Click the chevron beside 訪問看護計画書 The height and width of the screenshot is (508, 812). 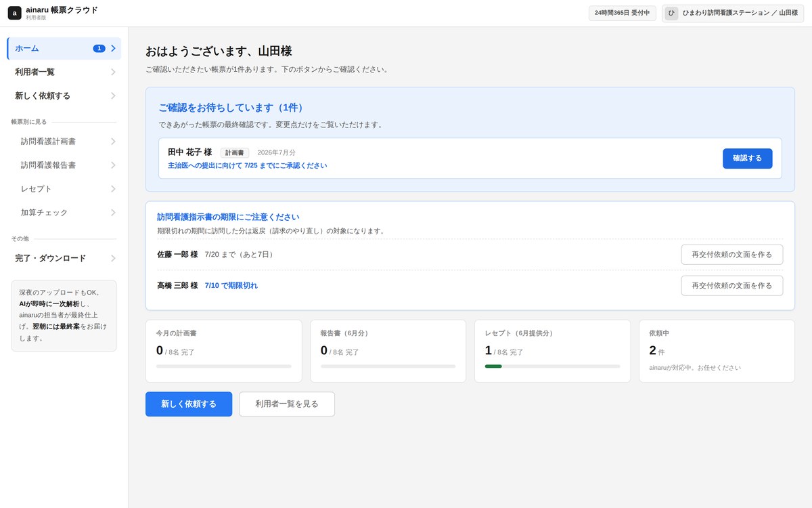point(113,141)
